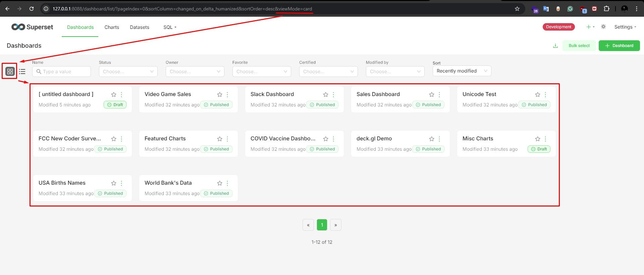
Task: Click the Bulk select button
Action: click(x=579, y=46)
